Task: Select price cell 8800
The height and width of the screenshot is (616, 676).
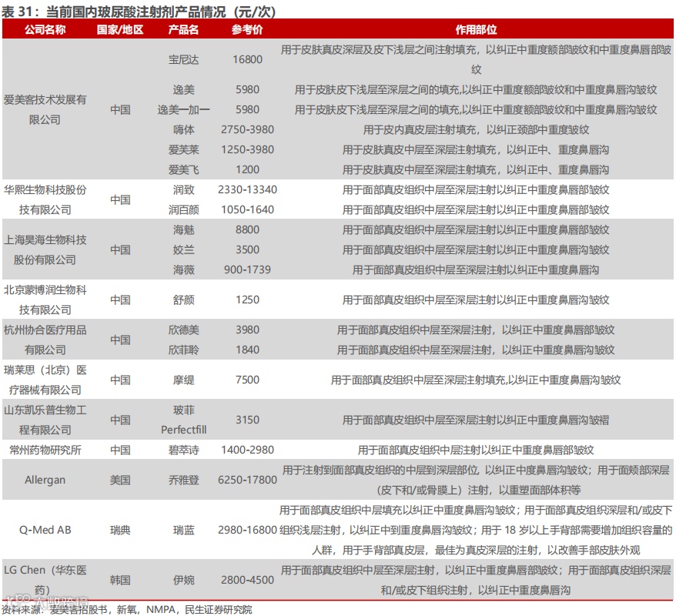Action: [247, 229]
